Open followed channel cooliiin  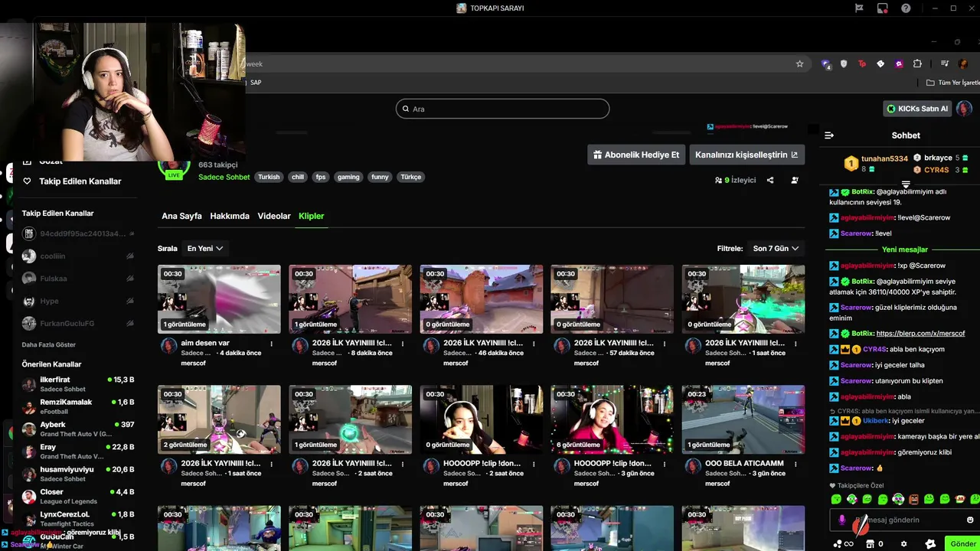click(78, 256)
